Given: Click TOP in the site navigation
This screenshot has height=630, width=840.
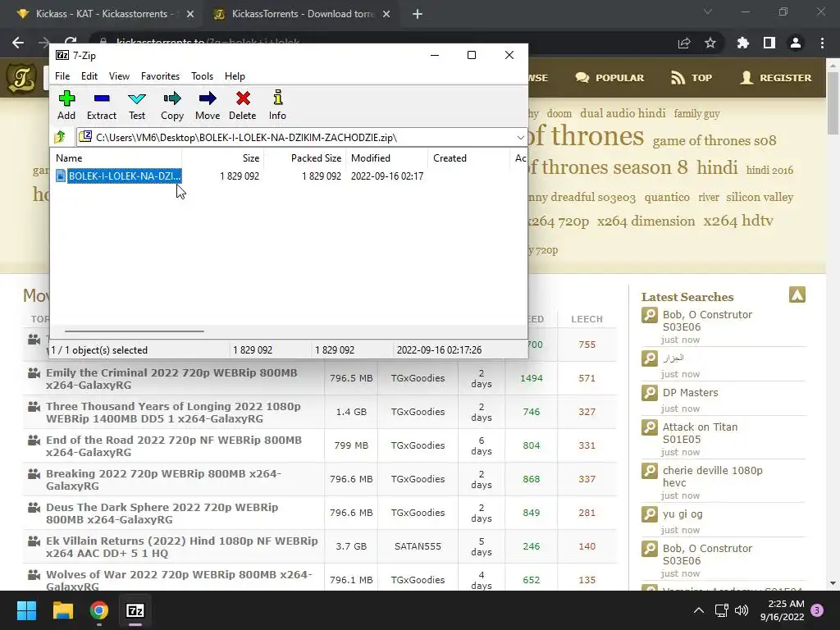Looking at the screenshot, I should [x=692, y=78].
